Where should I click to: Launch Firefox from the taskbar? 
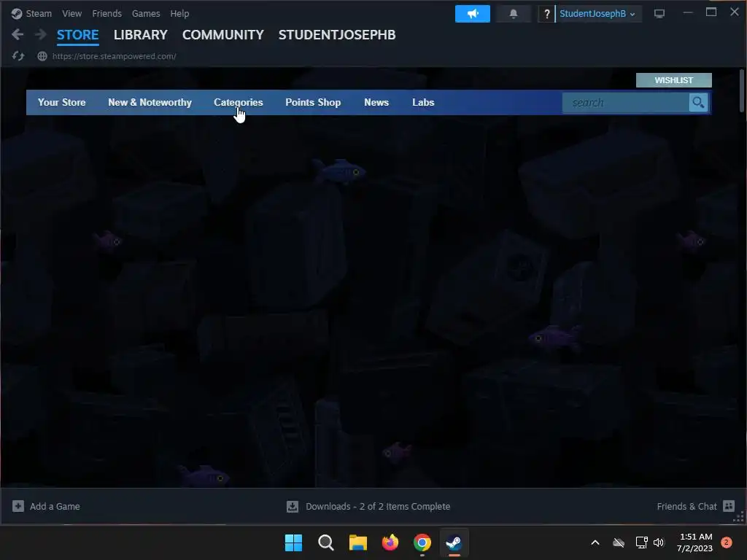click(390, 542)
